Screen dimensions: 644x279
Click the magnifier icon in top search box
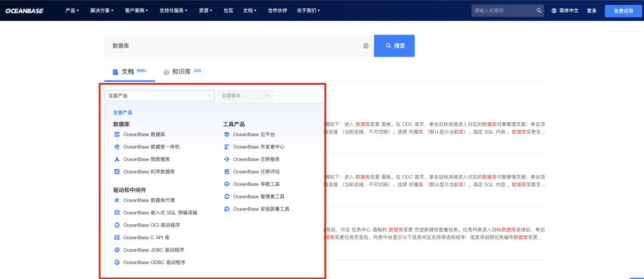(539, 11)
